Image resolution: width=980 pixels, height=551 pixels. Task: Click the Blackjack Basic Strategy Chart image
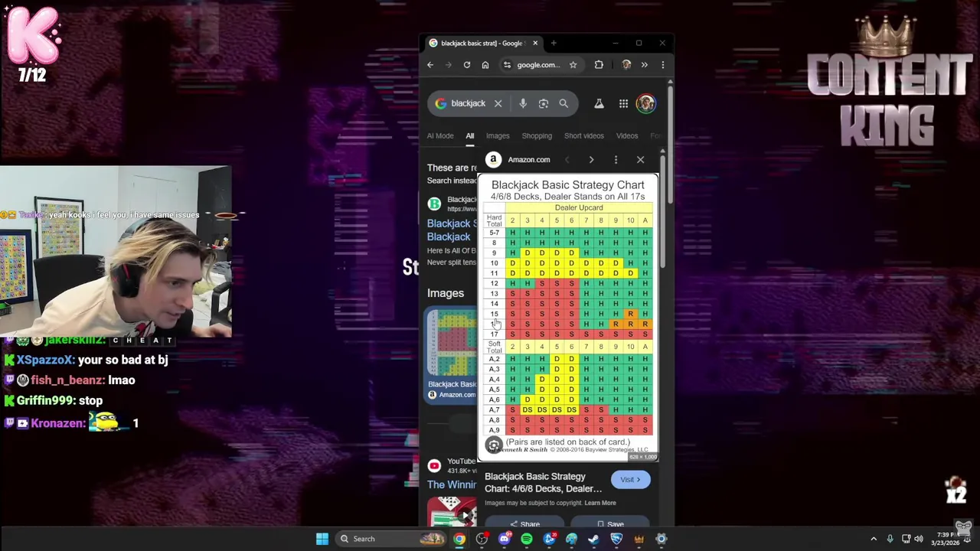pyautogui.click(x=568, y=318)
